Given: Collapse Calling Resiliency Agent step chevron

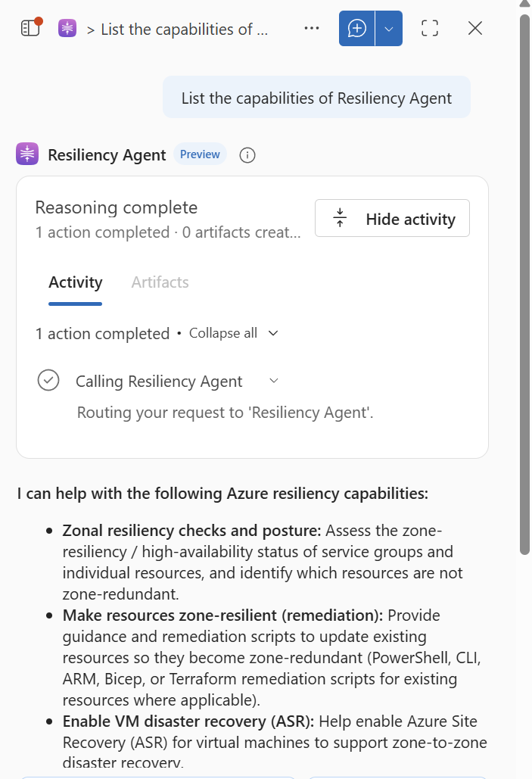Looking at the screenshot, I should click(274, 381).
